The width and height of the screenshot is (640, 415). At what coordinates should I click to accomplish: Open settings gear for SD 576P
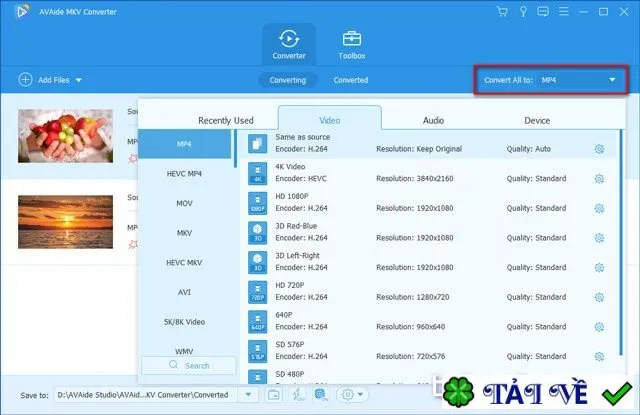[599, 357]
